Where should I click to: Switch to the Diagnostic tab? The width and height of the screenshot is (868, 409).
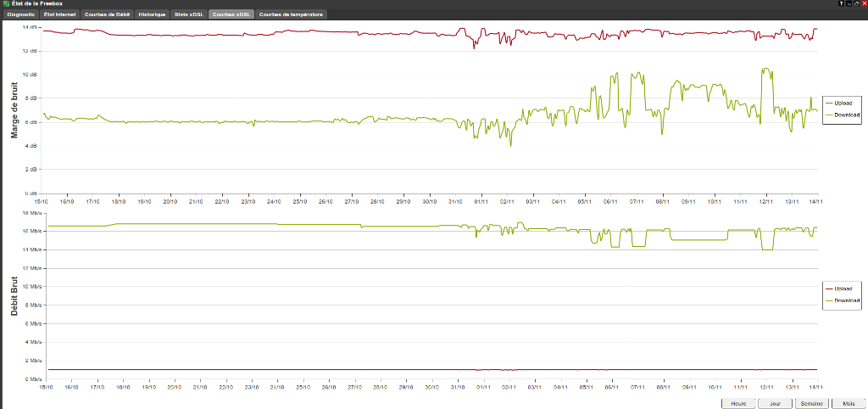point(21,14)
